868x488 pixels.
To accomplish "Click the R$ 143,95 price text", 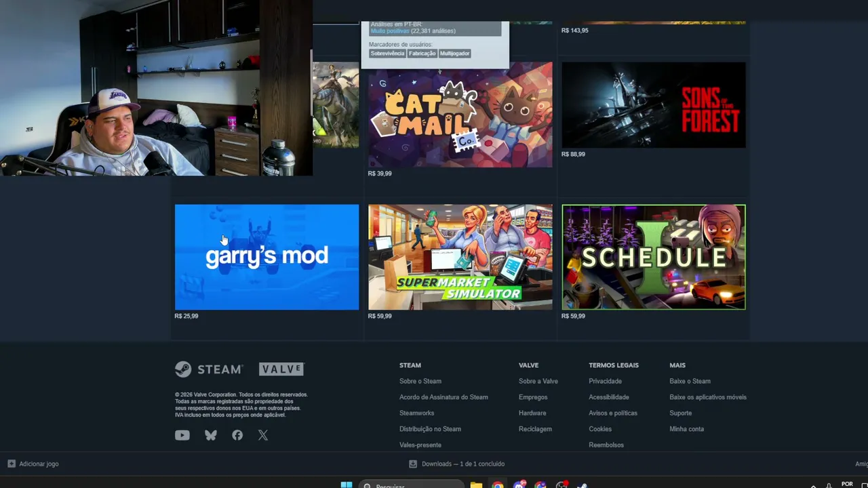I will [x=575, y=30].
